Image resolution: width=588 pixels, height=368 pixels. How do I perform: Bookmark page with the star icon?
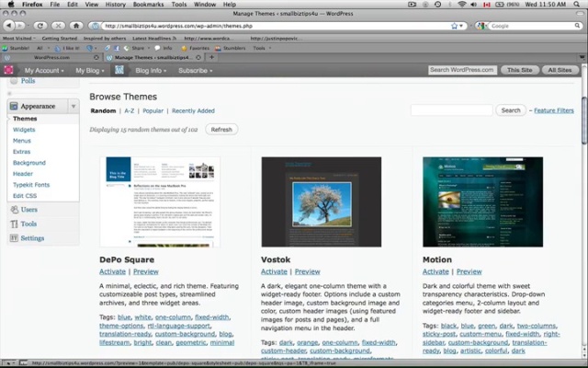point(455,26)
